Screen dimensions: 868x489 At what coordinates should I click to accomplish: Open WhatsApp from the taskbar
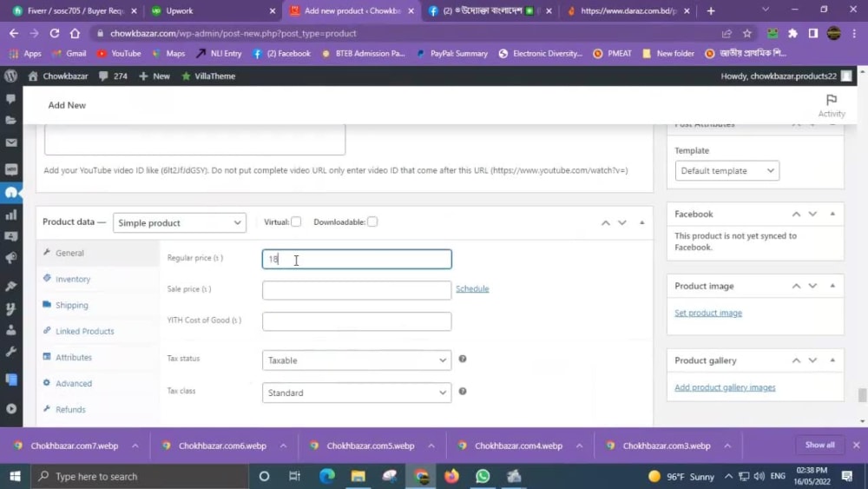483,476
